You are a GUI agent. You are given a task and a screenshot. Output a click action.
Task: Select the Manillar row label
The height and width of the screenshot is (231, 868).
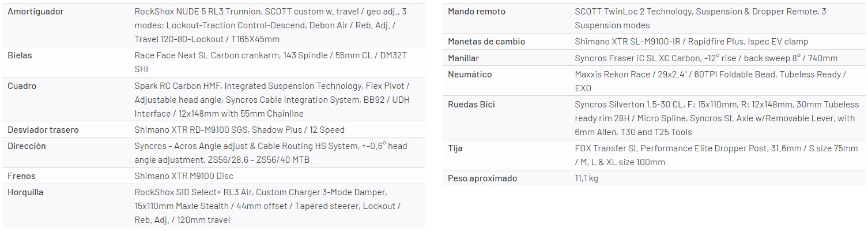463,58
